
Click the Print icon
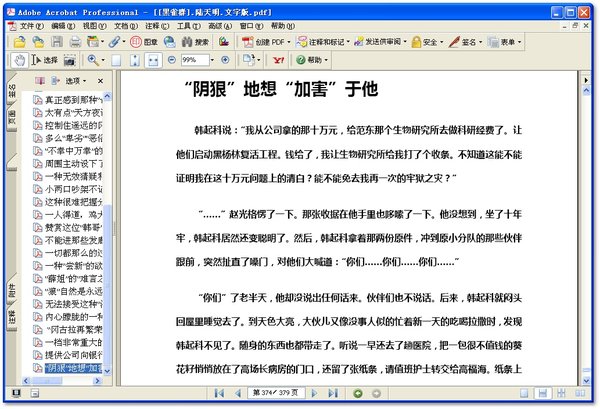pyautogui.click(x=75, y=42)
